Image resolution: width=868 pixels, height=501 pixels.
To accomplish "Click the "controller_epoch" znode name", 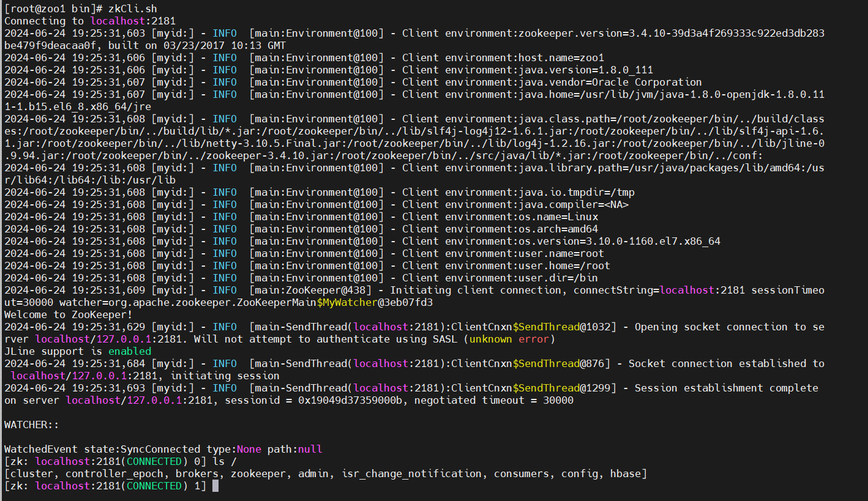I will tap(114, 473).
